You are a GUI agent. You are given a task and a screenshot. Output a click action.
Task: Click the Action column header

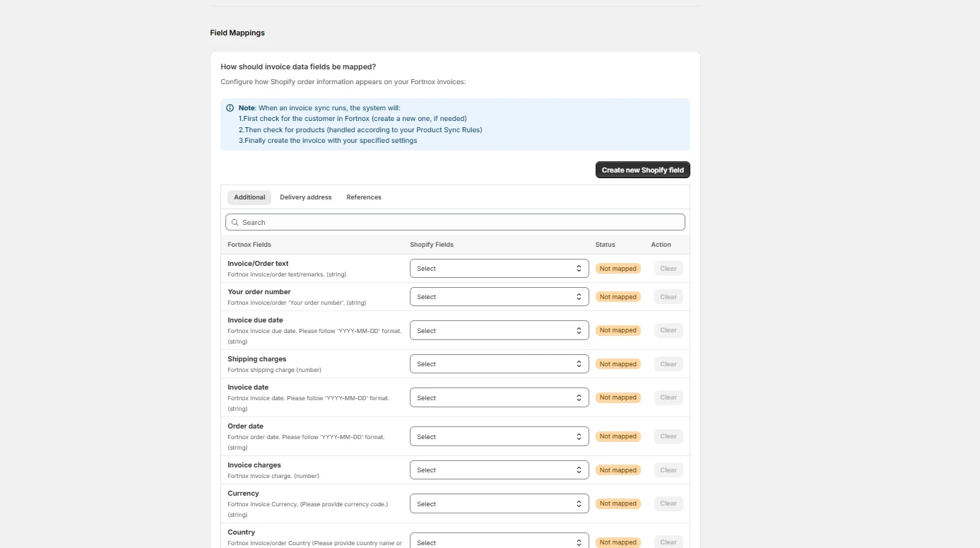click(661, 245)
